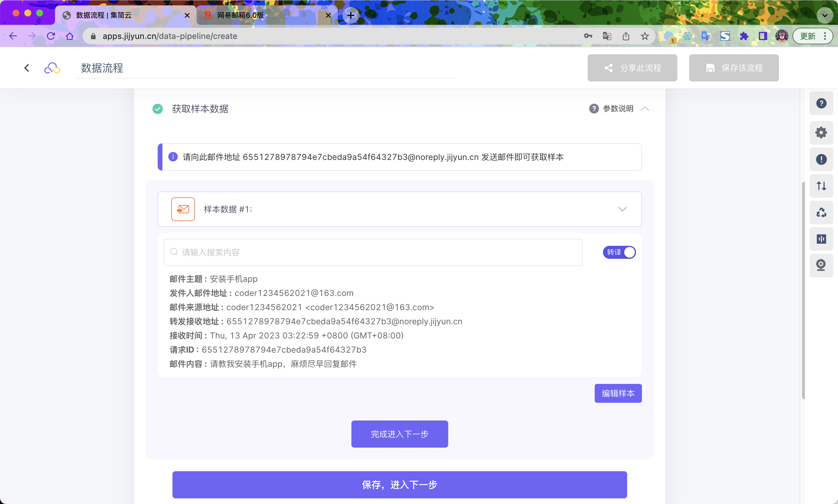Viewport: 838px width, 504px height.
Task: Open the bar chart statistics sidebar icon
Action: pyautogui.click(x=821, y=239)
